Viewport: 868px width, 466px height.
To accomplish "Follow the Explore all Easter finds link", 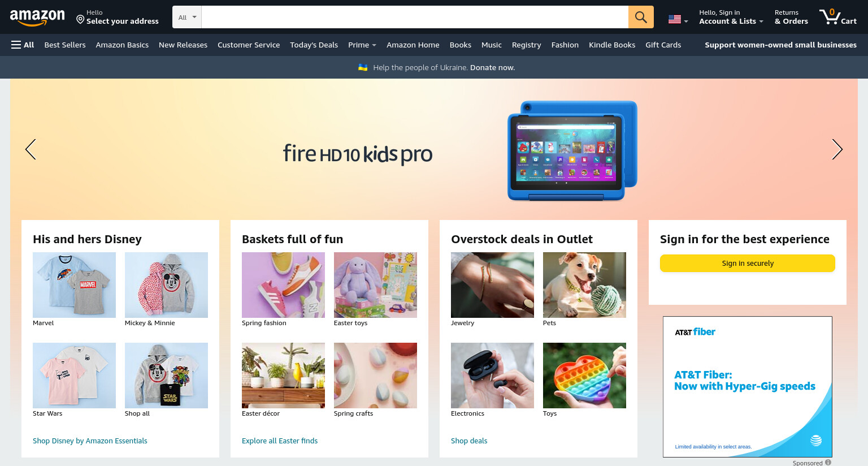I will (280, 441).
